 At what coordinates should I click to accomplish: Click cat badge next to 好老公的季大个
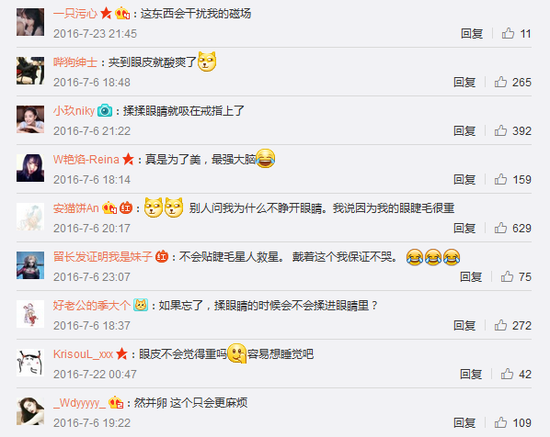(x=140, y=305)
